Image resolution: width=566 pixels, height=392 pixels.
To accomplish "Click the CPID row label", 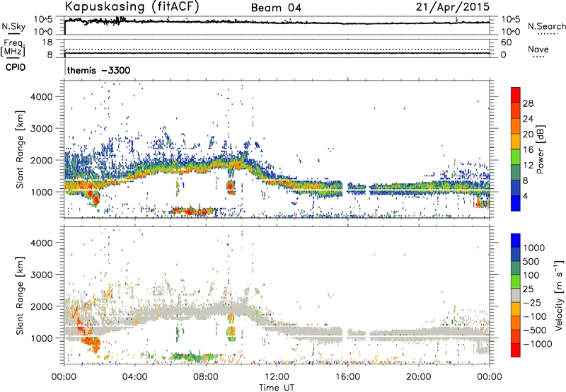I will 16,67.
